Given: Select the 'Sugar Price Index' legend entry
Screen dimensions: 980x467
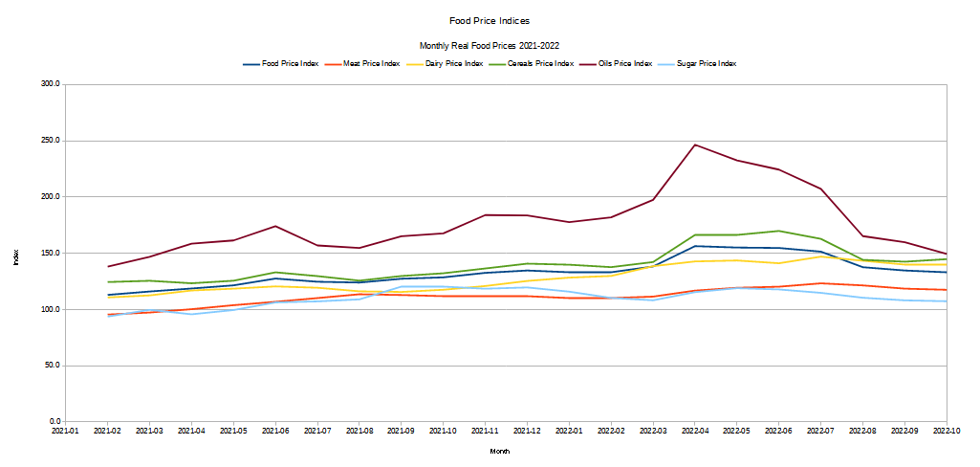Looking at the screenshot, I should [697, 64].
